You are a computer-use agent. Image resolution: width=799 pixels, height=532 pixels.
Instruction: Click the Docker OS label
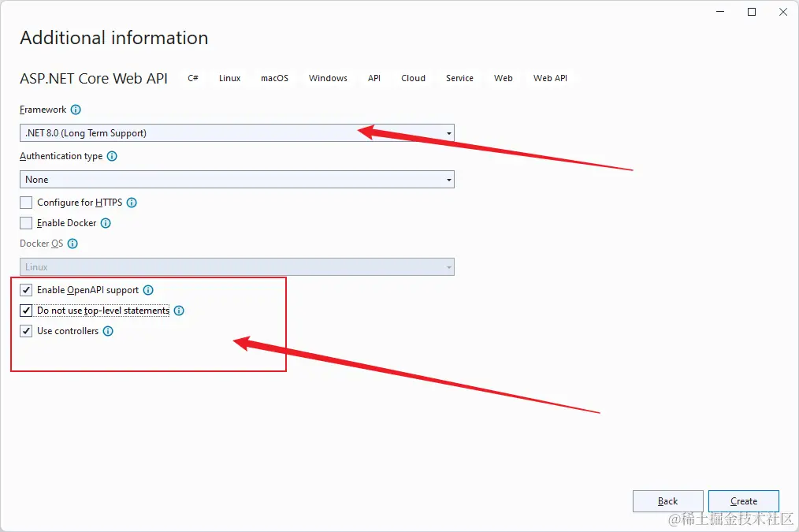click(41, 244)
